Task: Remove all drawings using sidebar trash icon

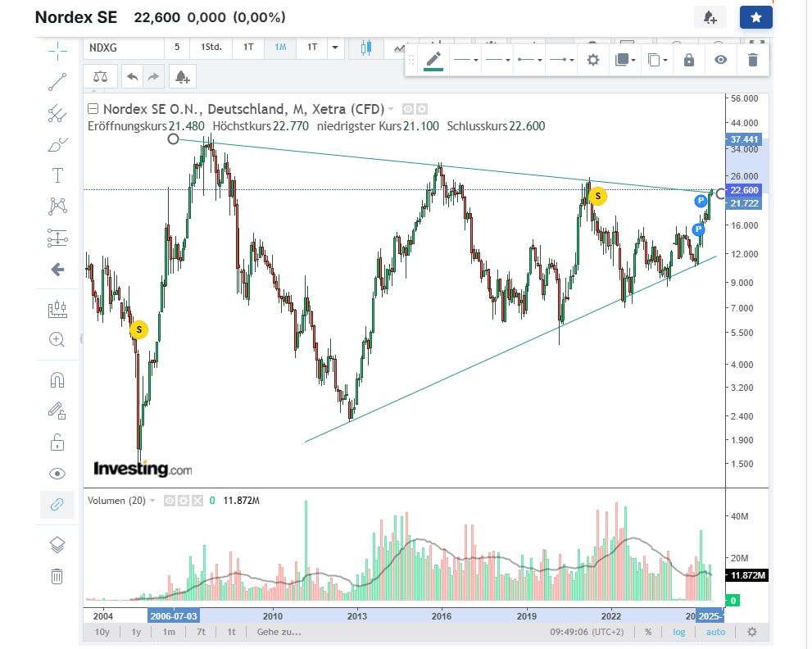Action: tap(57, 576)
